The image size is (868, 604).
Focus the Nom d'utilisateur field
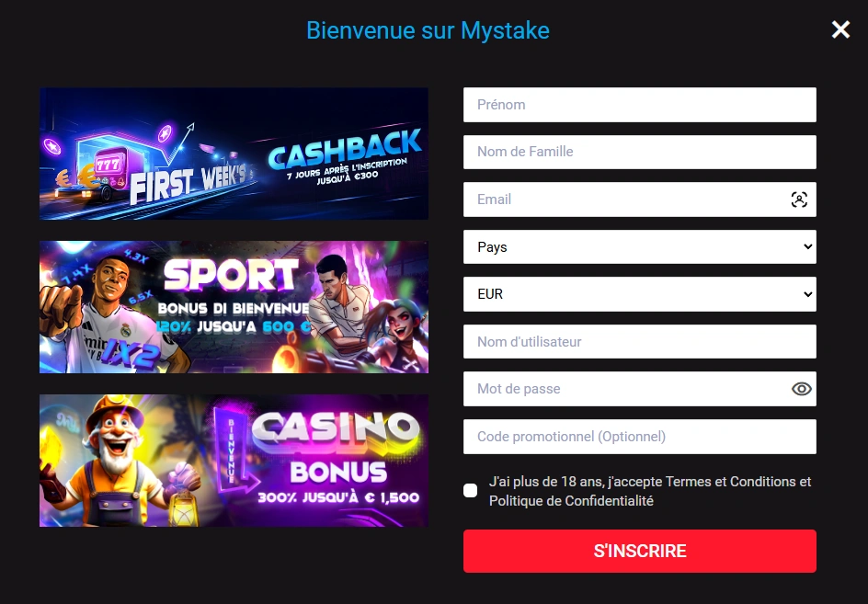tap(639, 342)
